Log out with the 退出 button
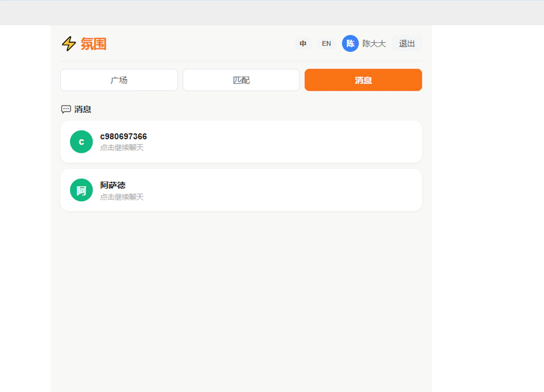544x392 pixels. pos(407,44)
